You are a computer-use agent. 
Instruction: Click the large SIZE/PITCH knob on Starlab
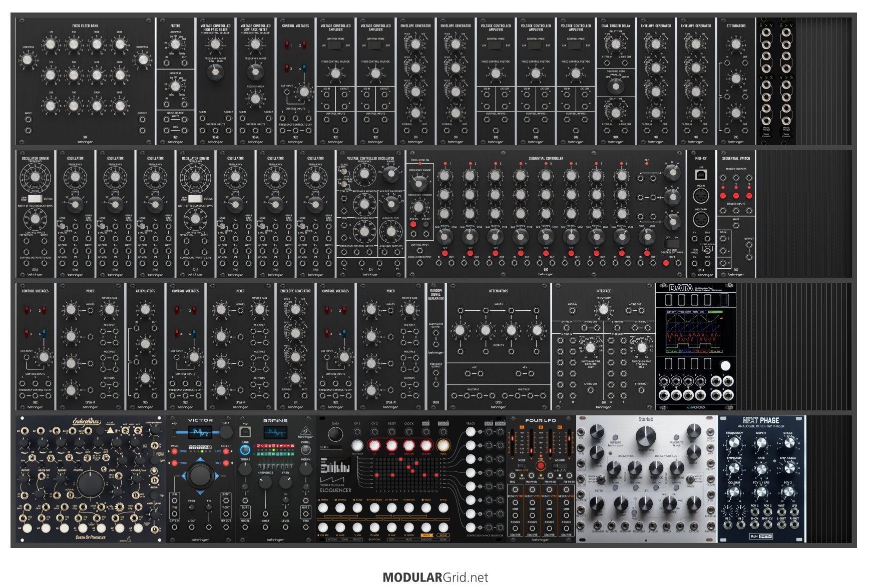tap(646, 436)
